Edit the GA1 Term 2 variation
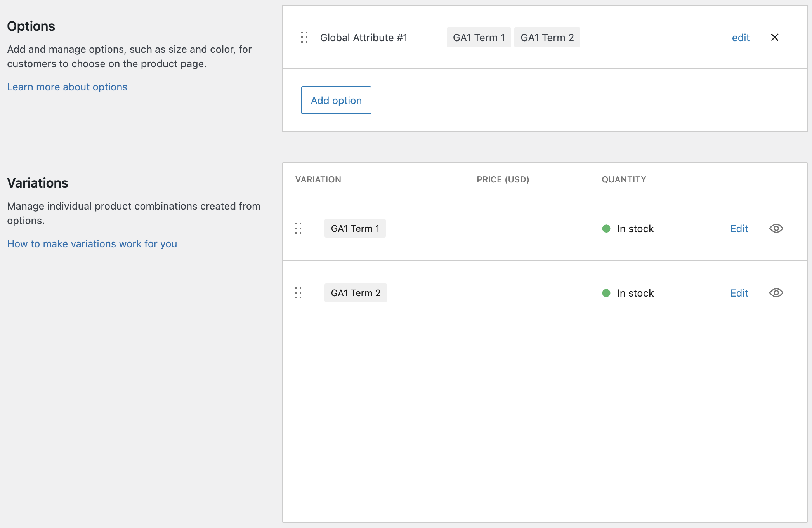 (739, 293)
